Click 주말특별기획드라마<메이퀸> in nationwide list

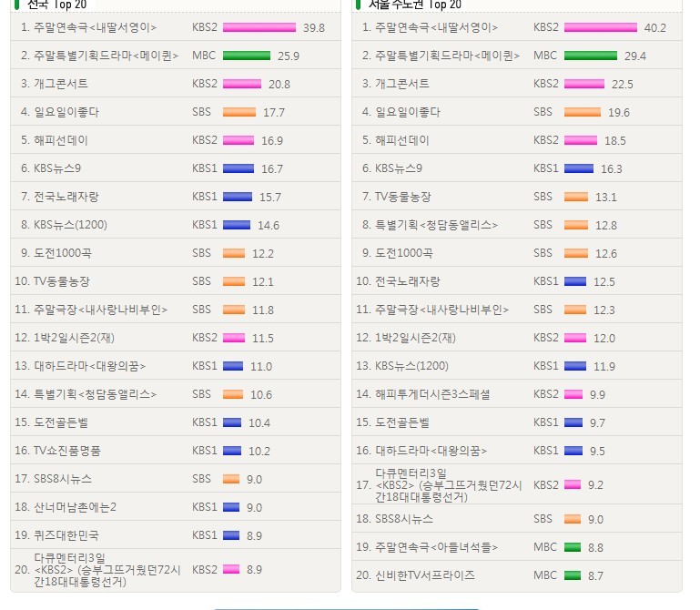[x=107, y=56]
